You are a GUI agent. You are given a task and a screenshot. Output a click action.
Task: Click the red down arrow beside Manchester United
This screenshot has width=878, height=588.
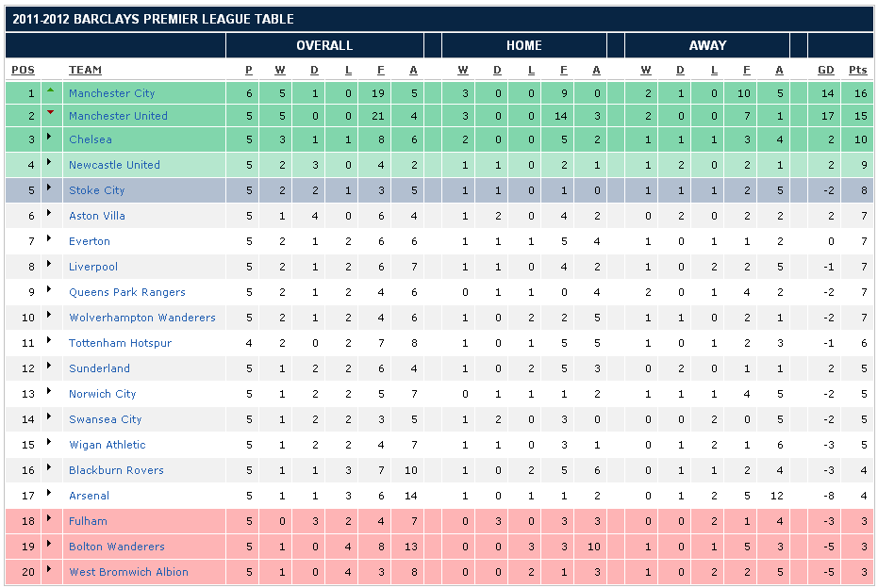tap(51, 113)
